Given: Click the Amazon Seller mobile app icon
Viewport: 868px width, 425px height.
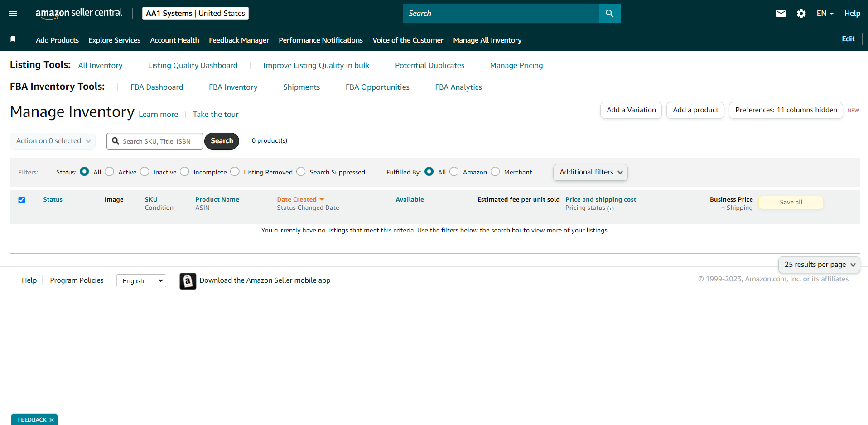Looking at the screenshot, I should click(x=188, y=281).
